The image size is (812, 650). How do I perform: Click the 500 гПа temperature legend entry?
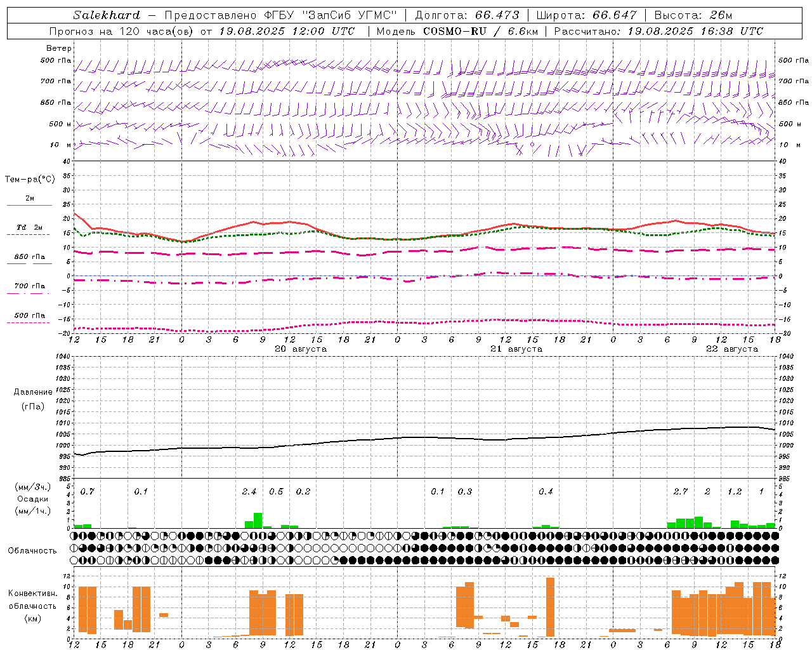point(30,315)
